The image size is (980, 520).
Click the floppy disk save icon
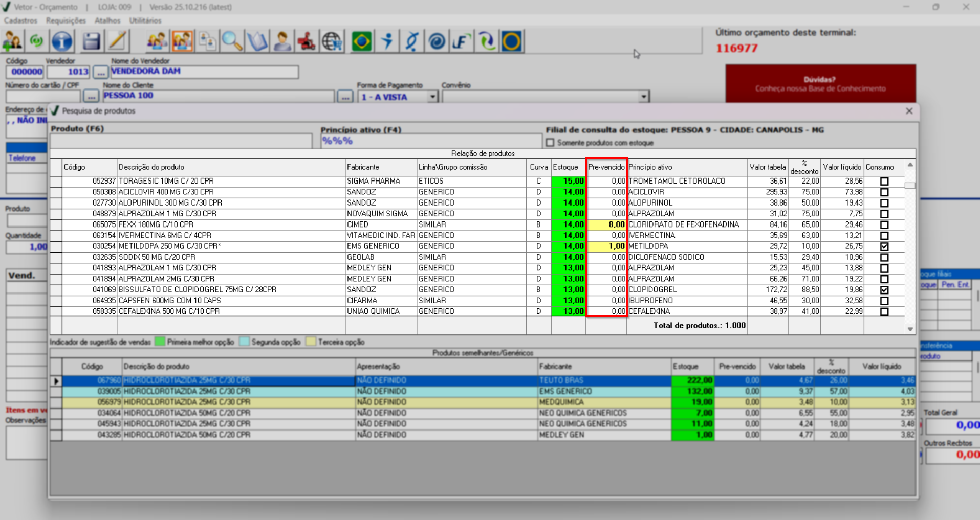(x=91, y=41)
